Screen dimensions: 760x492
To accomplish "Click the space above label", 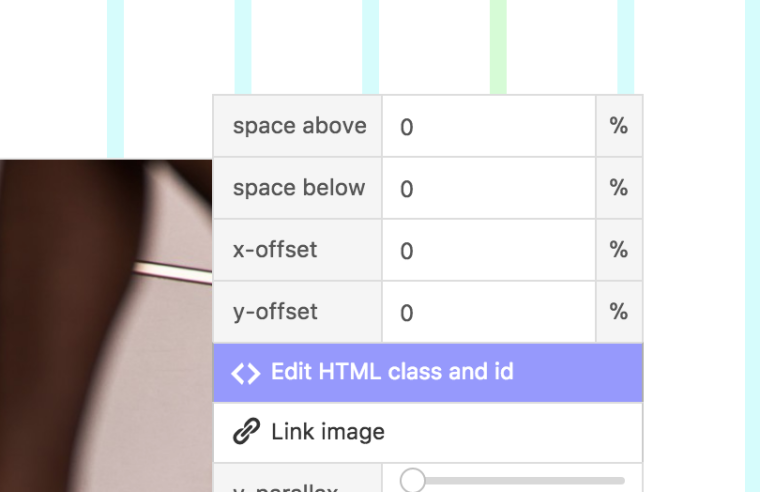I will click(x=299, y=127).
